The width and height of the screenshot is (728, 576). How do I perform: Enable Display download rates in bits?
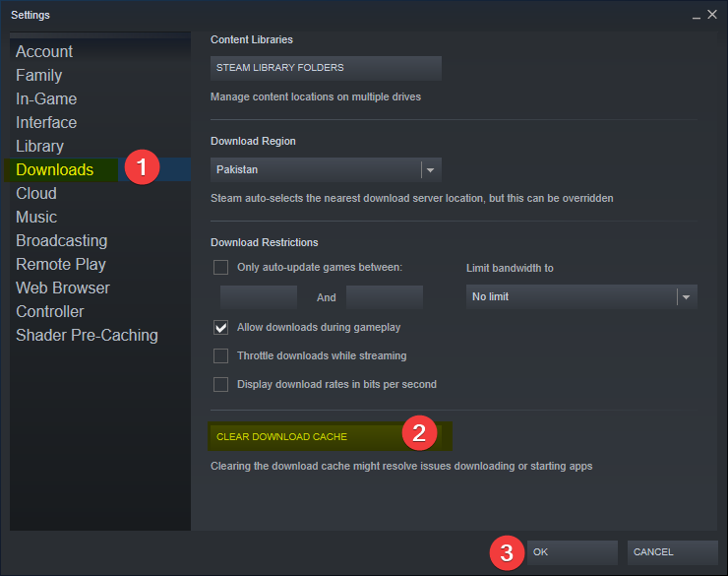coord(221,384)
